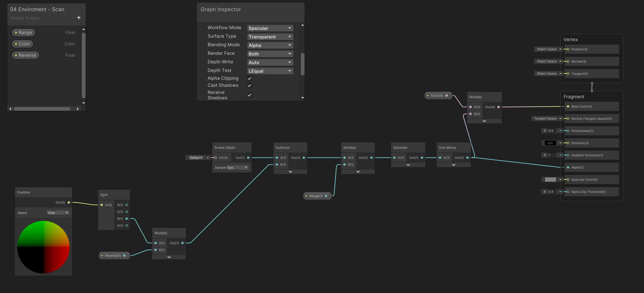The height and width of the screenshot is (293, 644).
Task: Click the Smoothness X value field
Action: click(x=552, y=131)
